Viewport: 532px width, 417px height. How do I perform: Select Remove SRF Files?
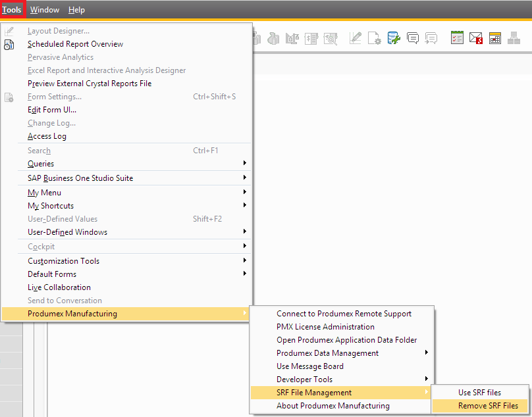pos(488,406)
